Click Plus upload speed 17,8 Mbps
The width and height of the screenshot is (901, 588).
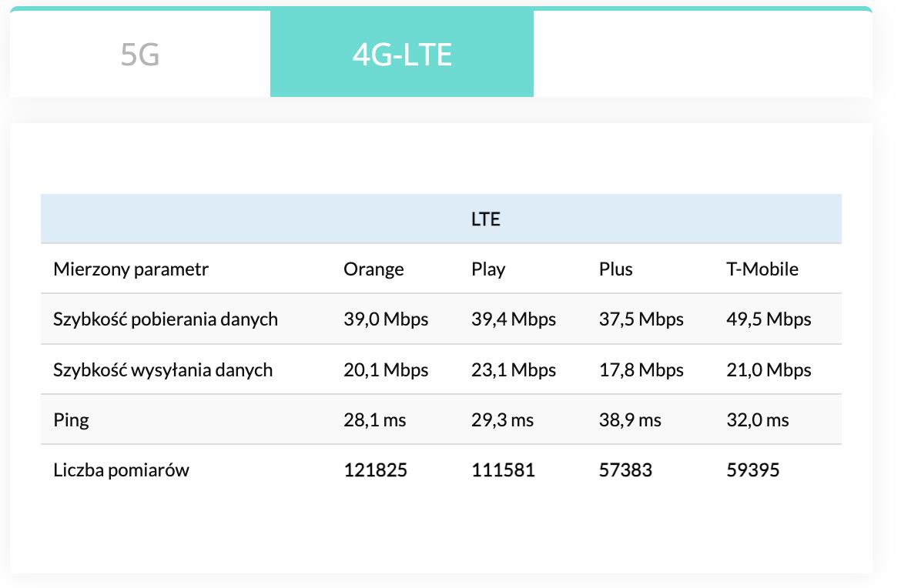(641, 369)
